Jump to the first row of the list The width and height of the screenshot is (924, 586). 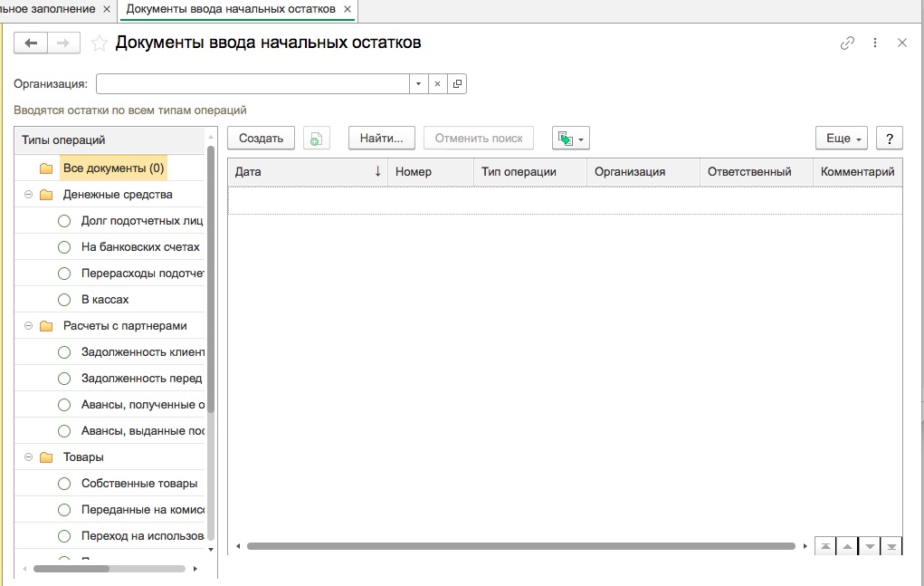click(825, 546)
